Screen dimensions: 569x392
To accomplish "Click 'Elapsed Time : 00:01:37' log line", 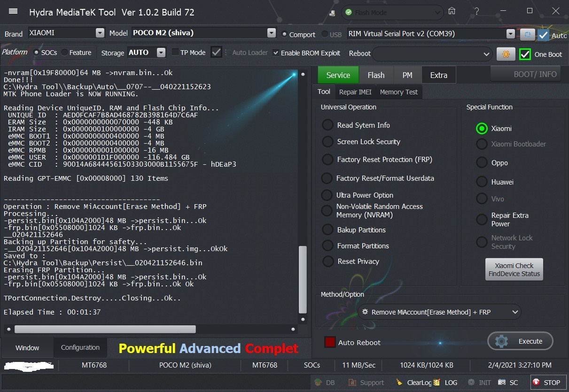I will pyautogui.click(x=52, y=312).
